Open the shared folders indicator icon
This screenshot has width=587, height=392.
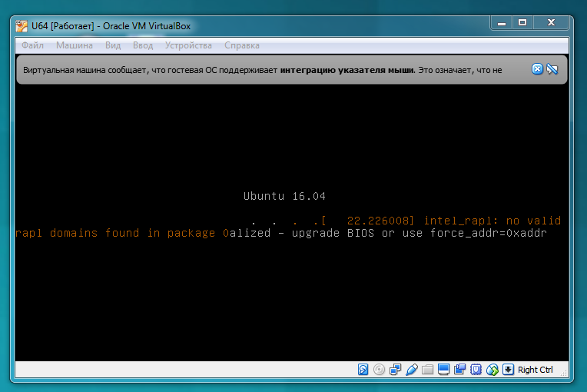point(428,370)
